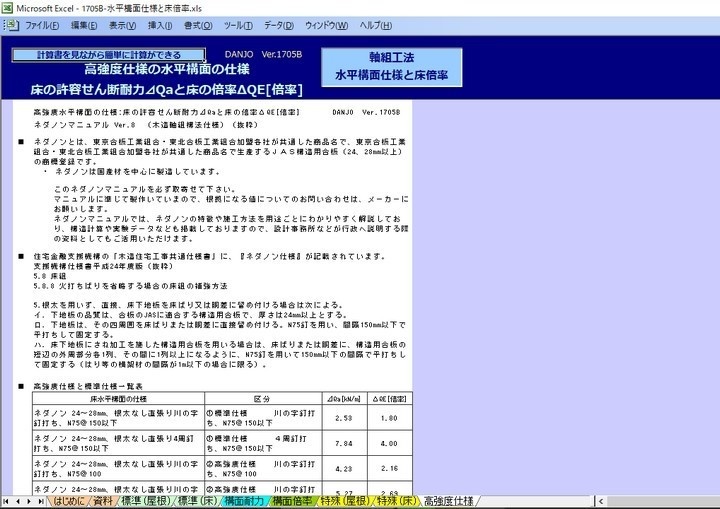Click the 支援機構仕様書平成24年度版 line
Viewport: 720px width, 509px height.
(104, 266)
